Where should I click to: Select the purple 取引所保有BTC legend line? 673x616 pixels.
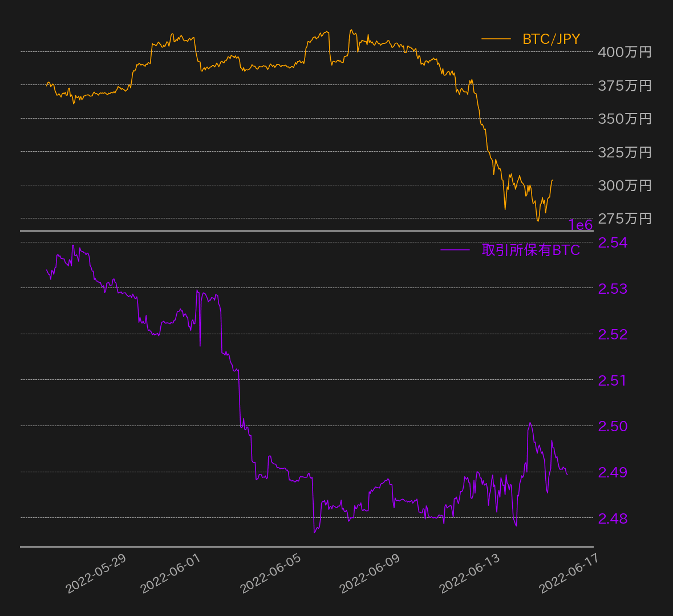[x=455, y=250]
